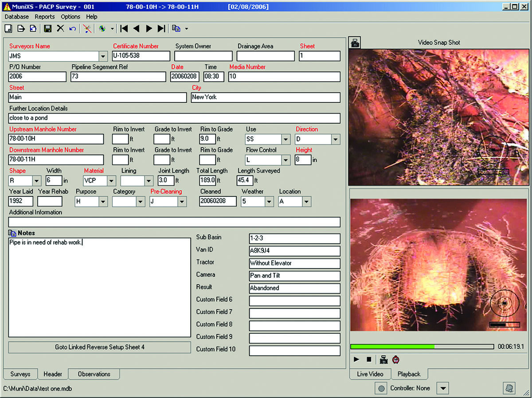Image resolution: width=532 pixels, height=398 pixels.
Task: Jump to the first record
Action: [124, 28]
